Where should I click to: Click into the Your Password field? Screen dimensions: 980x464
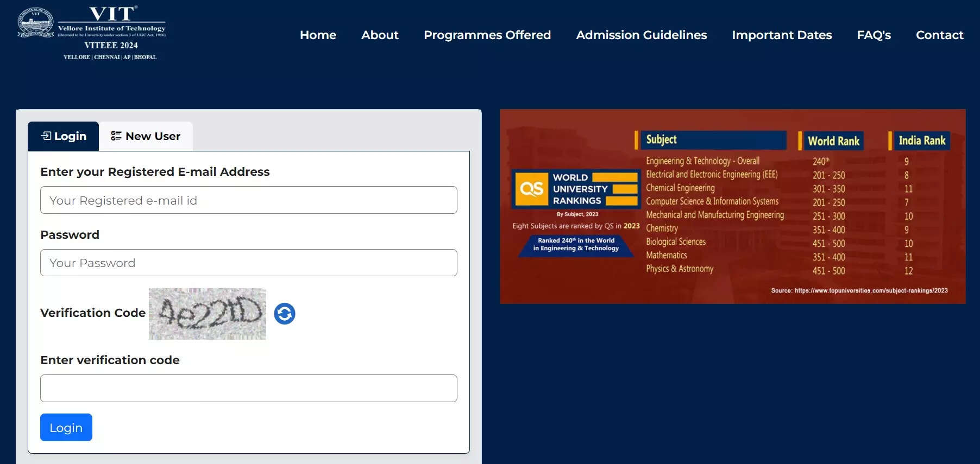click(248, 263)
